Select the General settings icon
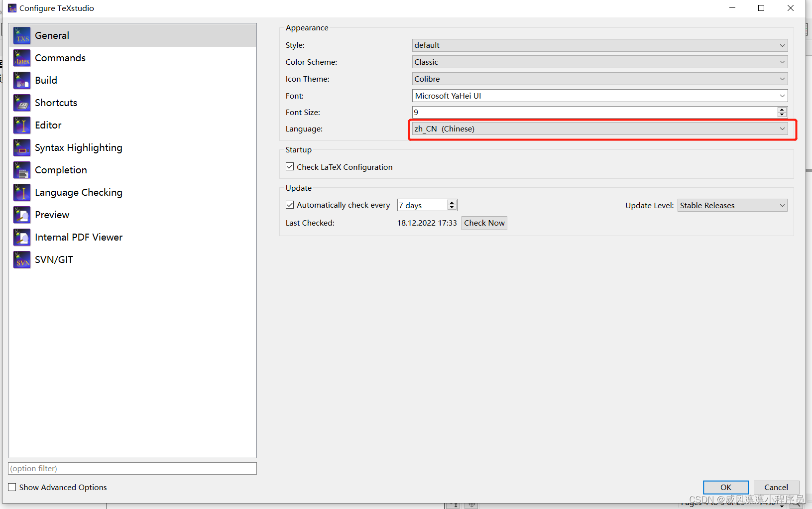 coord(22,35)
